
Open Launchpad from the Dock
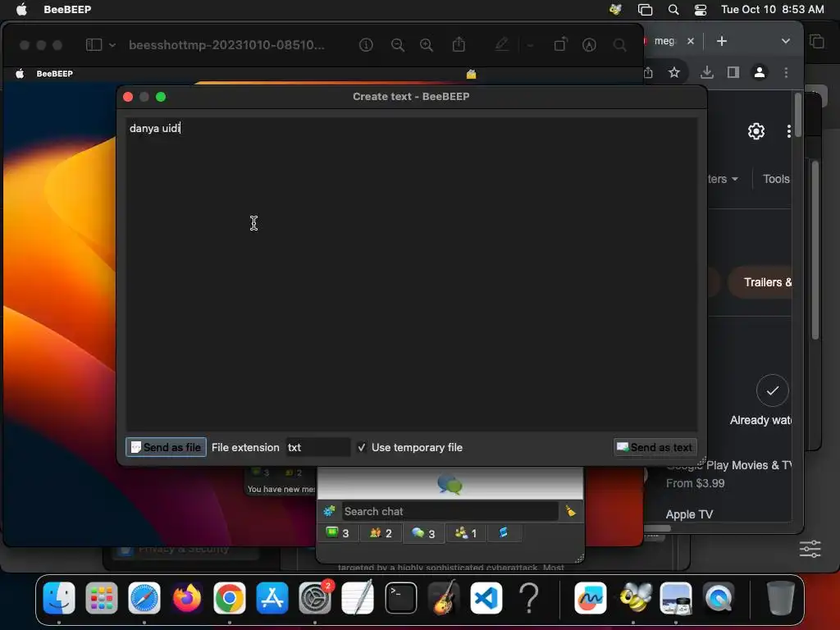101,598
